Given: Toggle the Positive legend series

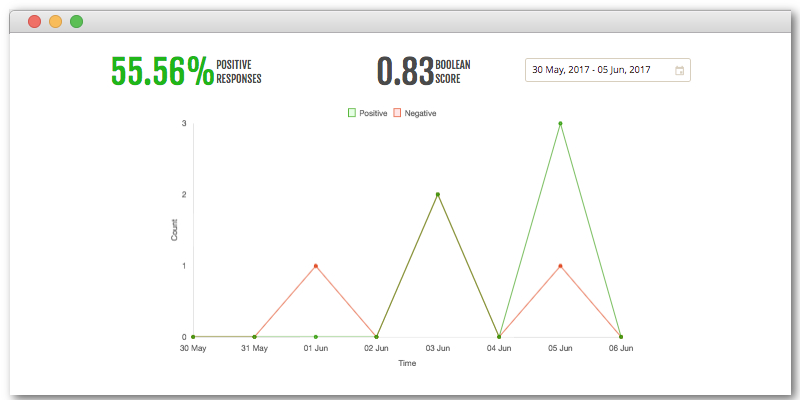Looking at the screenshot, I should click(367, 113).
